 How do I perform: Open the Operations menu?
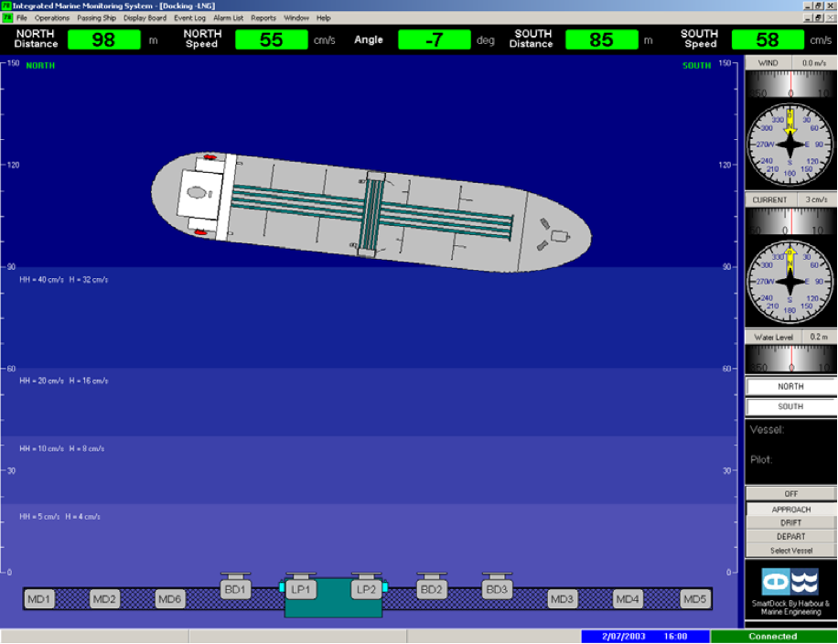(x=52, y=18)
